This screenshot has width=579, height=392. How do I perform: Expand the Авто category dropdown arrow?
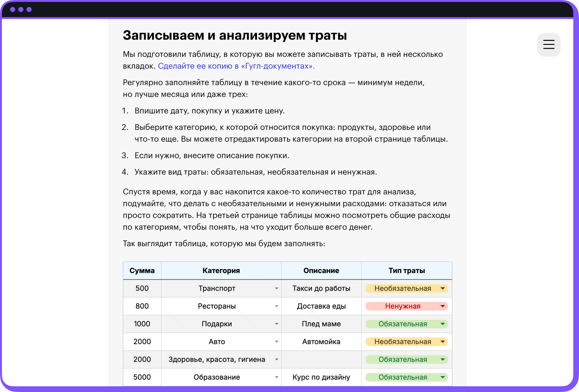point(277,341)
